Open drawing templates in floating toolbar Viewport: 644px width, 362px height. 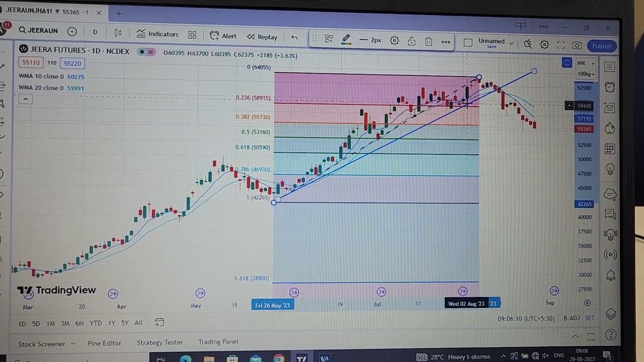tap(329, 39)
